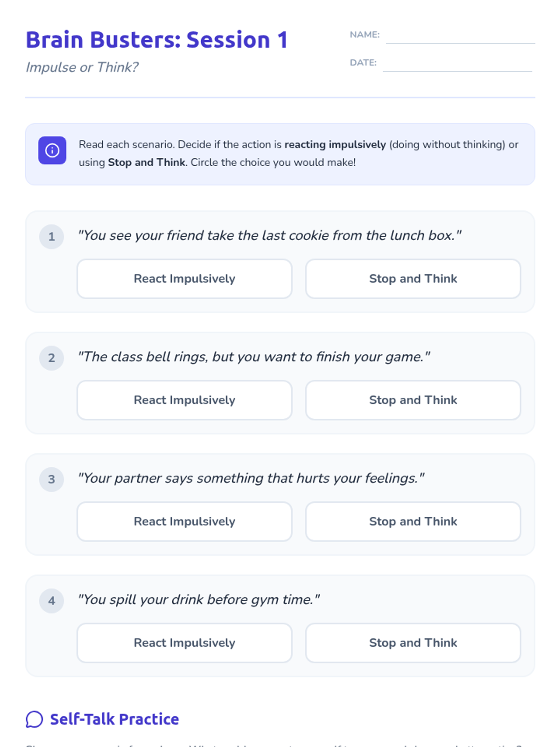Click the NAME input line

coord(460,35)
